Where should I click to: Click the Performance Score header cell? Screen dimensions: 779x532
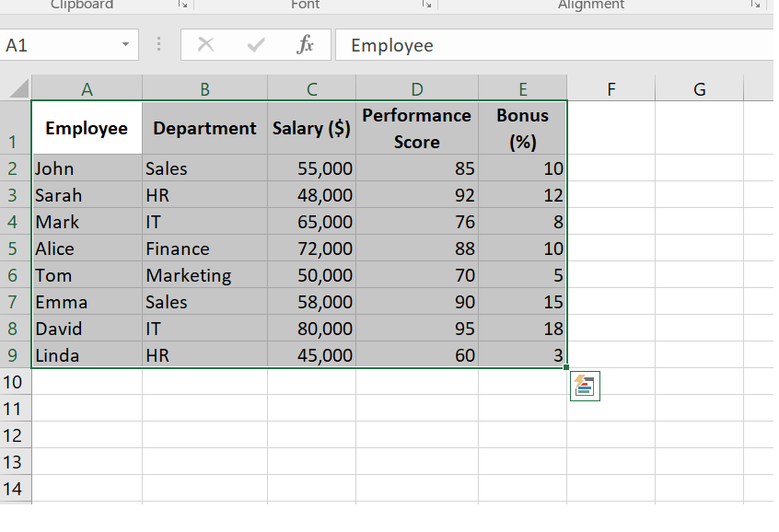pyautogui.click(x=416, y=128)
